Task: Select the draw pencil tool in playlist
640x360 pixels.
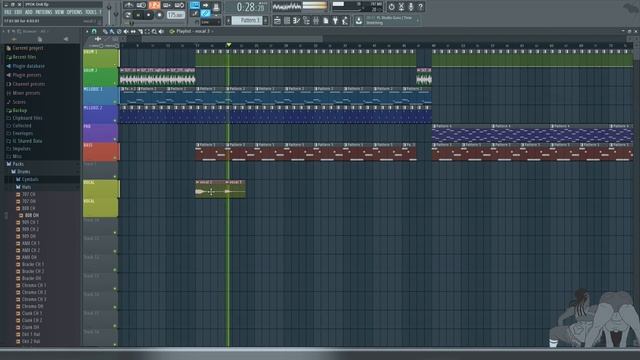Action: pos(105,31)
